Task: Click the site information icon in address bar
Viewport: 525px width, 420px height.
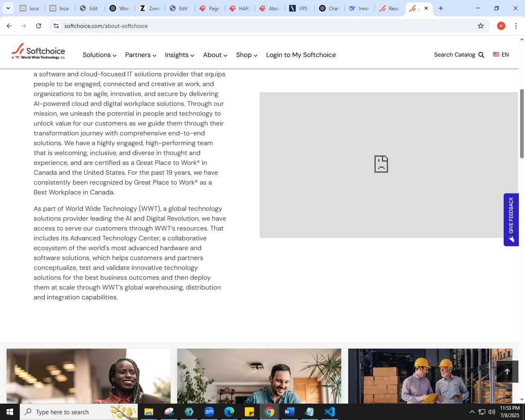Action: [56, 26]
